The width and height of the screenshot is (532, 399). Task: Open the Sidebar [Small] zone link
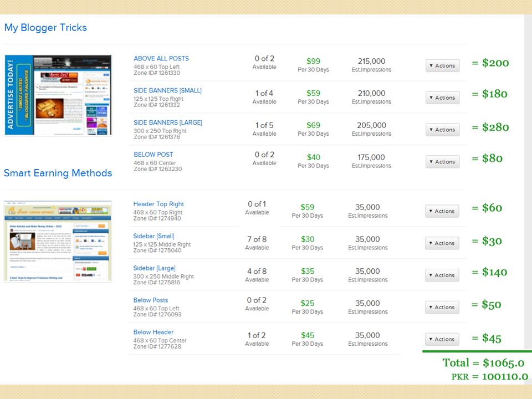tap(154, 236)
